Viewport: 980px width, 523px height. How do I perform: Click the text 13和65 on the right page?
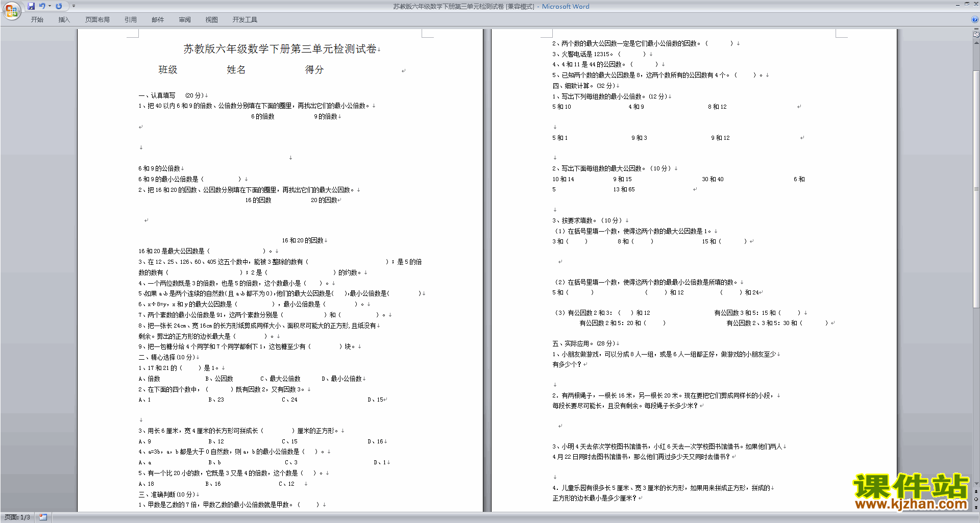(x=624, y=190)
